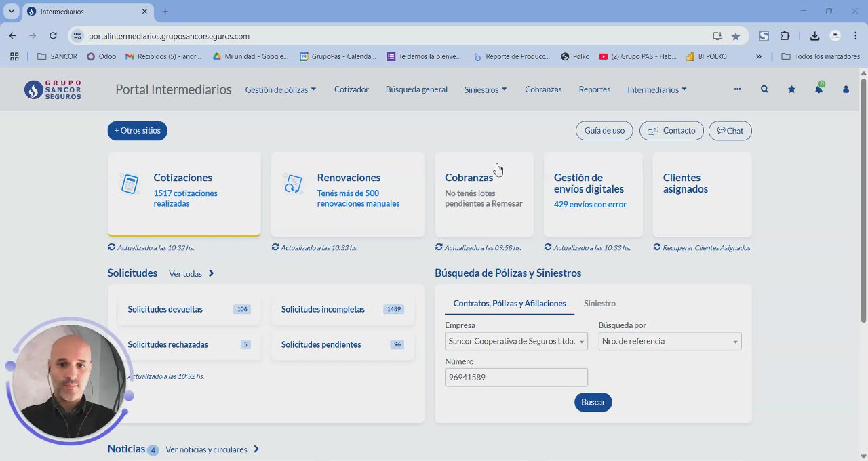Open the search magnifier in header
The width and height of the screenshot is (868, 461).
point(764,89)
